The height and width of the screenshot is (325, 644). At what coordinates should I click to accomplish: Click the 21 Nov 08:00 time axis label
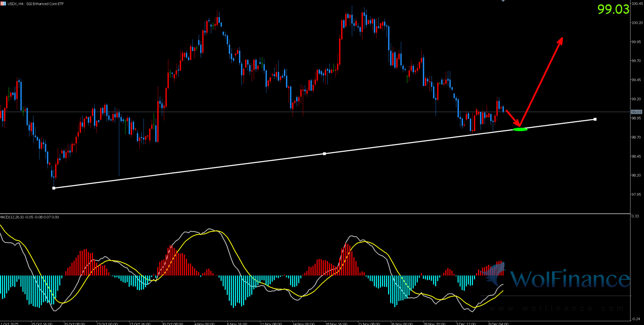[368, 323]
